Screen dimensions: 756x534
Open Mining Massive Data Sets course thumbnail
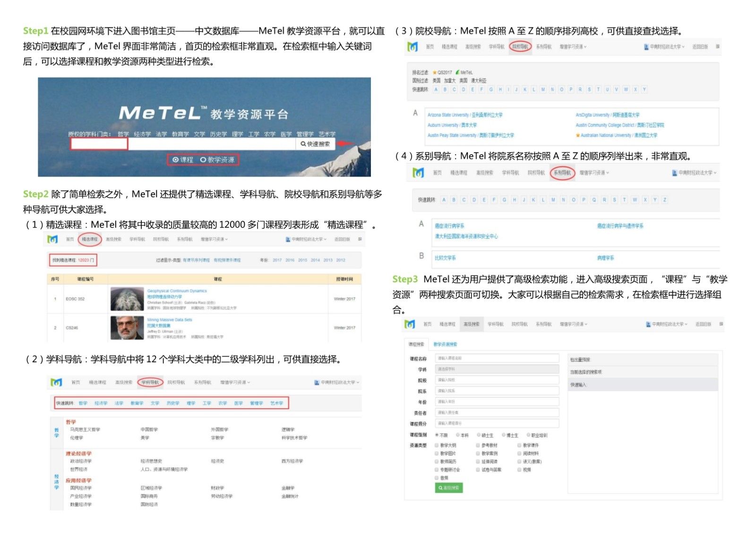click(127, 328)
